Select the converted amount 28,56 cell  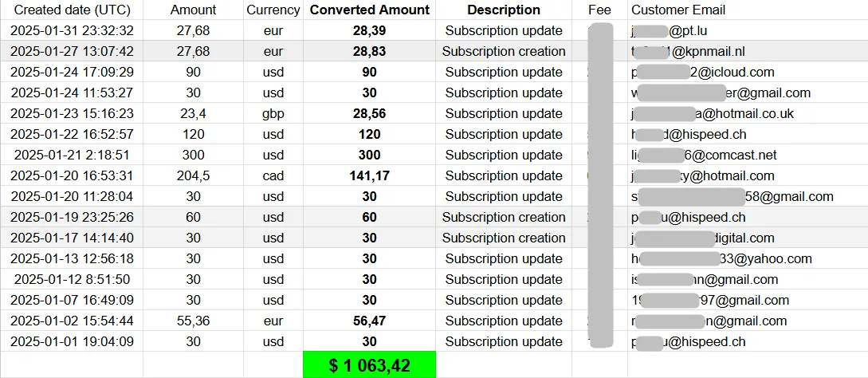369,114
